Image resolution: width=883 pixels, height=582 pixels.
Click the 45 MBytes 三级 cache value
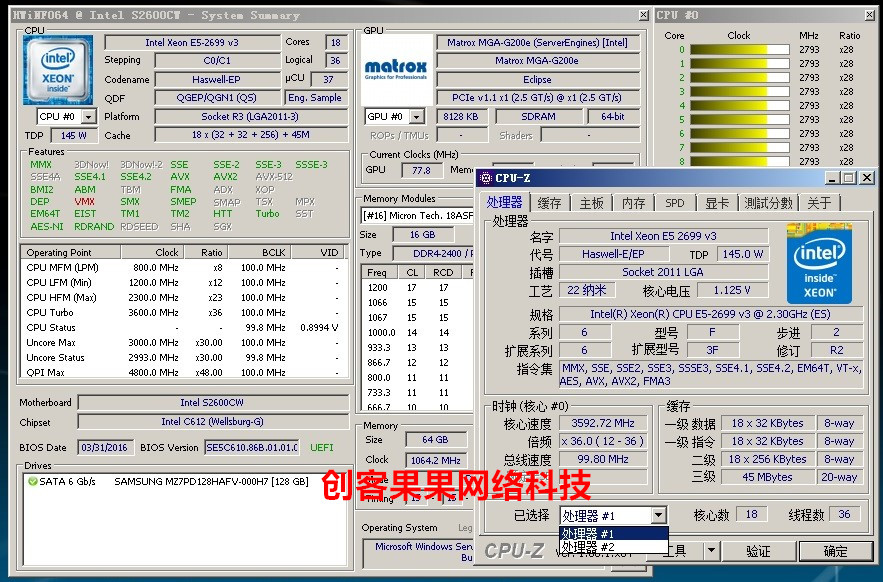(x=767, y=477)
